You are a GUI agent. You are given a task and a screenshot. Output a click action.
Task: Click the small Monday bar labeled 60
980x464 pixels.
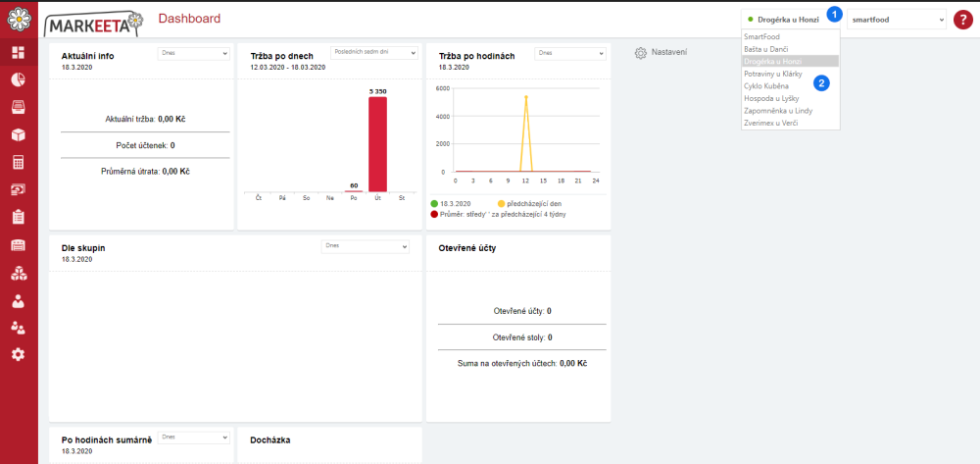coord(354,190)
